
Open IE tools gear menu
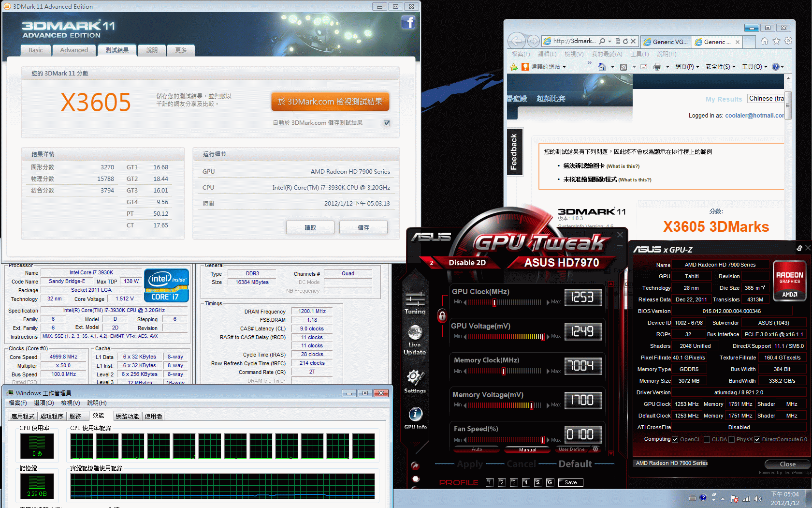tap(788, 41)
